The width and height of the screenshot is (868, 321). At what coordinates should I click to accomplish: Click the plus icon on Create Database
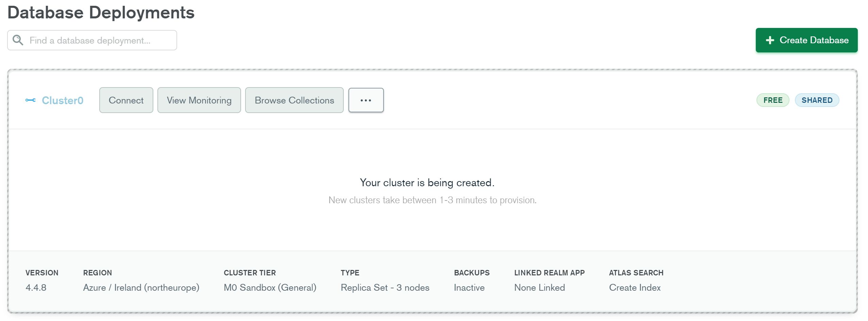pyautogui.click(x=770, y=40)
